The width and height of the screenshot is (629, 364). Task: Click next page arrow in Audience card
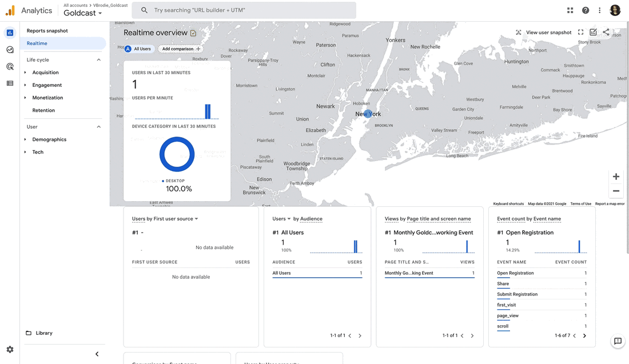pyautogui.click(x=360, y=336)
